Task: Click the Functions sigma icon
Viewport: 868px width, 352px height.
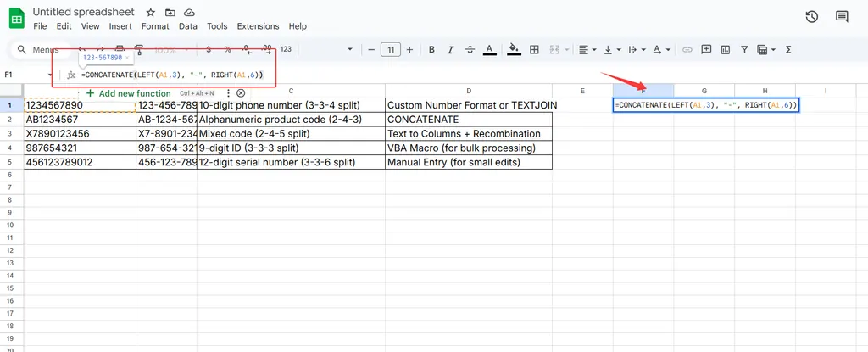Action: (788, 50)
